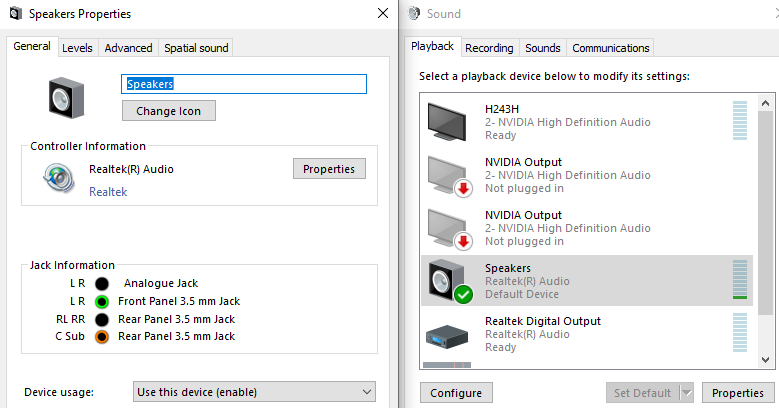Click the device list vertical scrollbar thumb
Screen dimensions: 779x408
pos(766,213)
